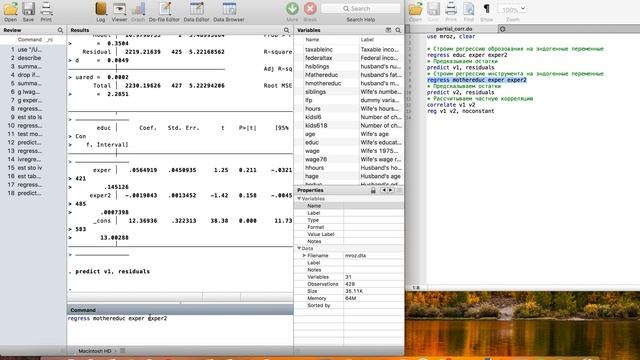Select 'ivregre...' command in Review
The height and width of the screenshot is (360, 640).
coord(33,159)
